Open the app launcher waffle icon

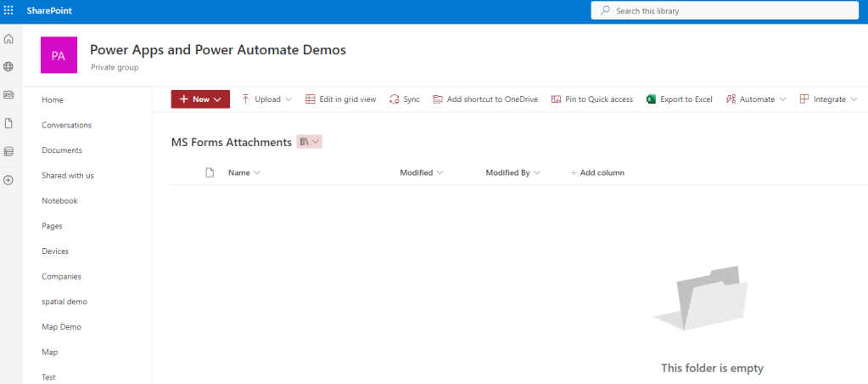(x=9, y=10)
